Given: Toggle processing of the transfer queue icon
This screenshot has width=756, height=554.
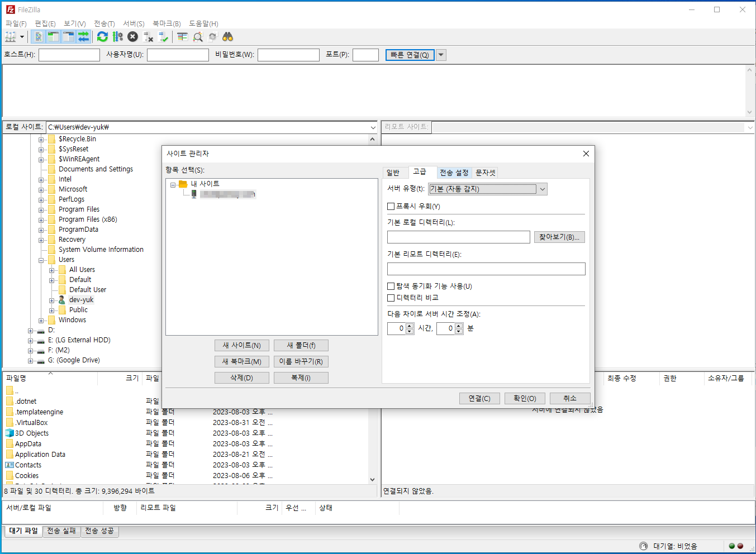Looking at the screenshot, I should coord(117,37).
